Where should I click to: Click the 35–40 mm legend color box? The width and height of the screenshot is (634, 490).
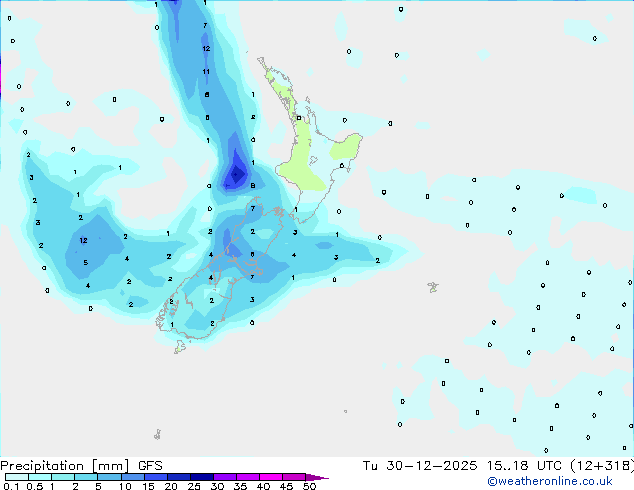point(247,477)
